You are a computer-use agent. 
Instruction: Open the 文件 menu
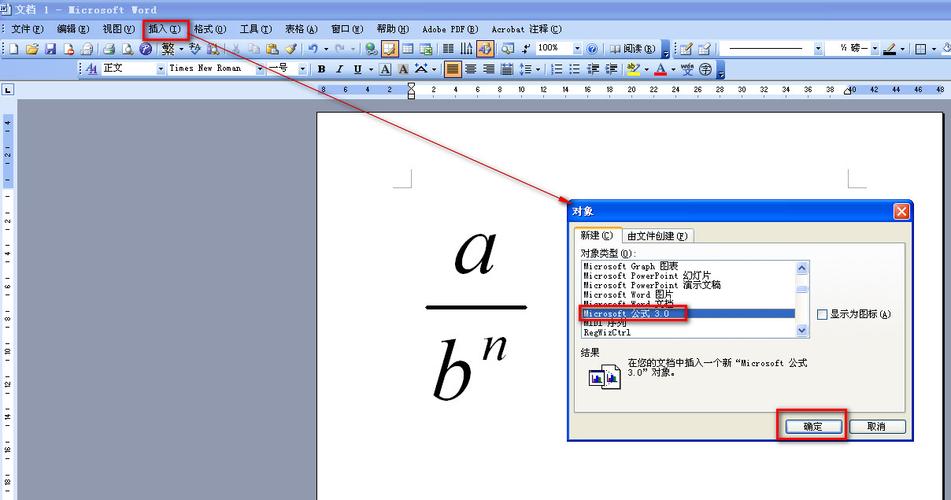click(x=27, y=29)
